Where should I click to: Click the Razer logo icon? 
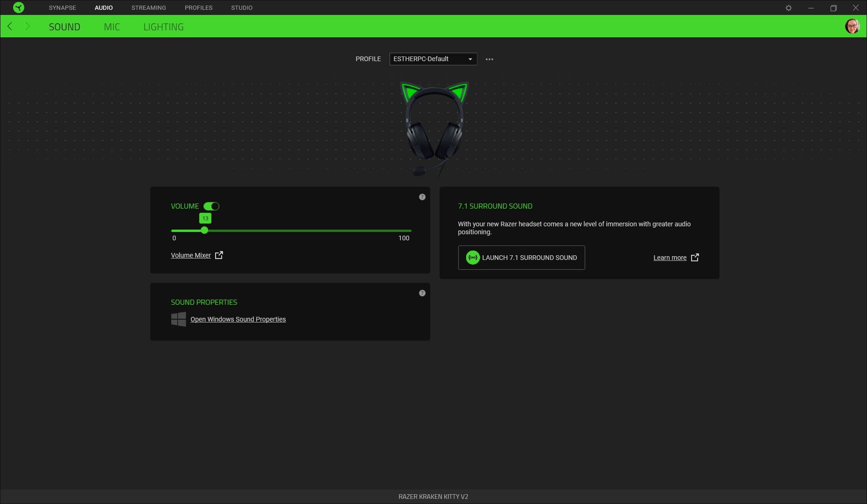click(x=19, y=7)
